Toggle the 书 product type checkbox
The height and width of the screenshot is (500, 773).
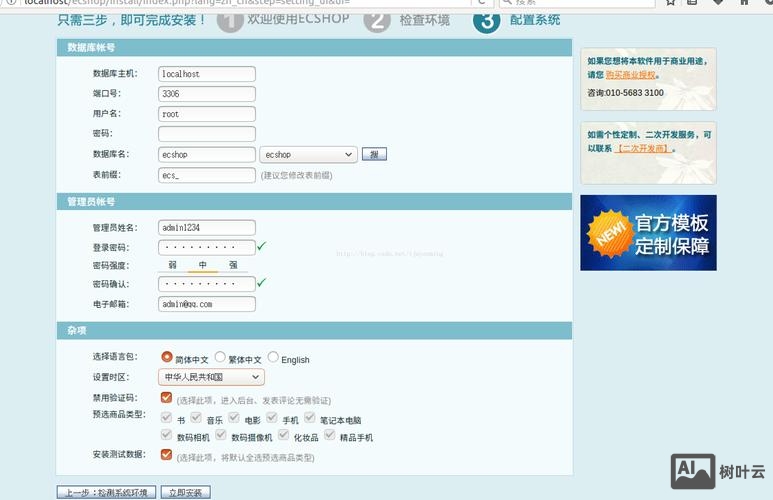166,418
